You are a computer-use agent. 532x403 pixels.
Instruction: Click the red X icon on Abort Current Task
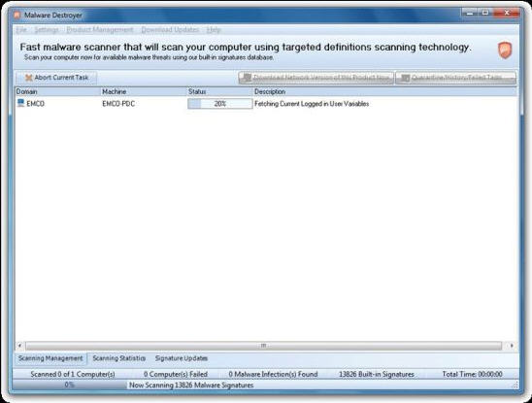click(29, 78)
